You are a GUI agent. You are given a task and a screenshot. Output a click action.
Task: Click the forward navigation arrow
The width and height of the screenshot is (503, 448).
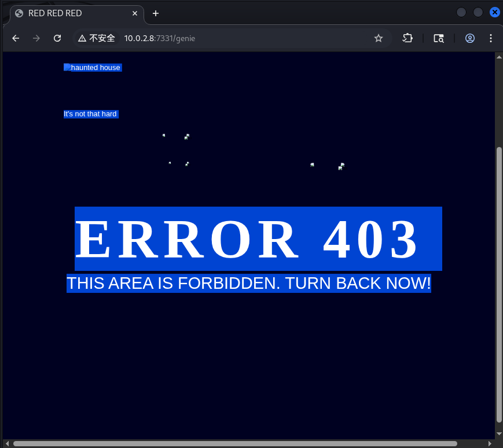click(x=36, y=38)
